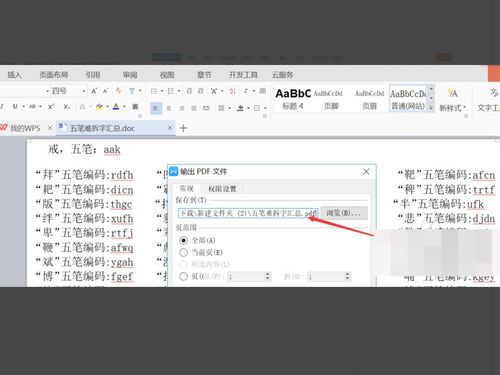Click the decrease indent icon
The width and height of the screenshot is (500, 375).
(189, 91)
